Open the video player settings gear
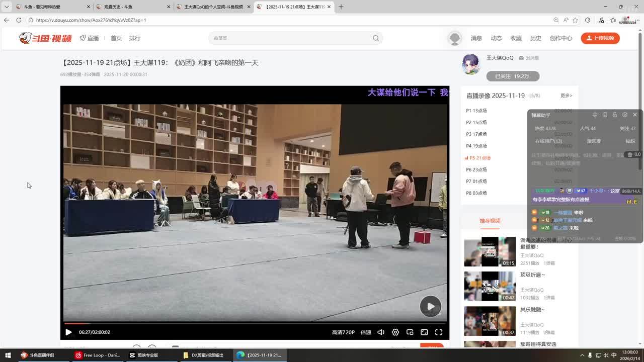The width and height of the screenshot is (644, 362). tap(395, 332)
